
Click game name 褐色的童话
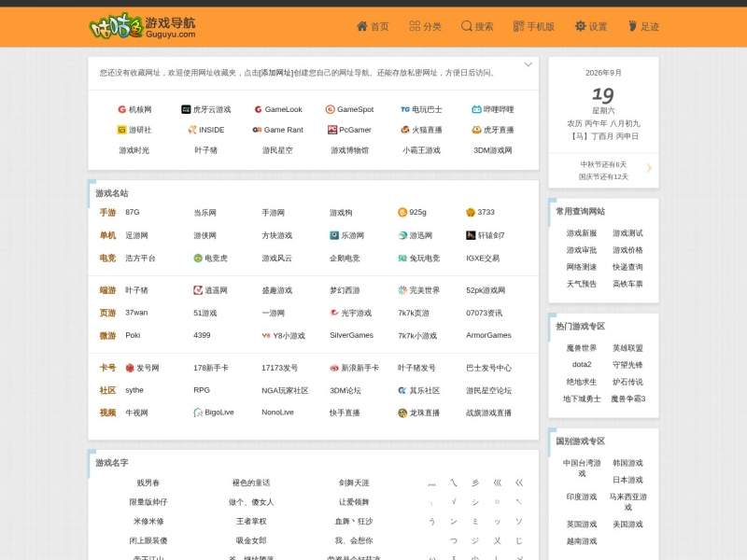(x=251, y=483)
